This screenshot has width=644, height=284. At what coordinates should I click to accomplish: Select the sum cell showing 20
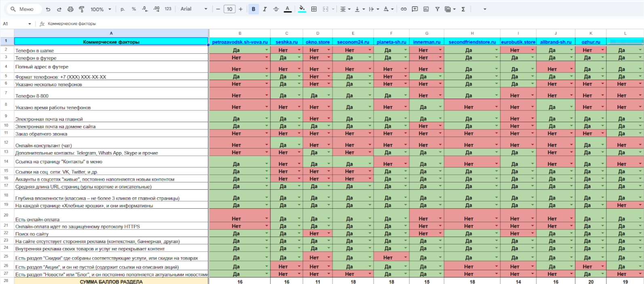(591, 281)
